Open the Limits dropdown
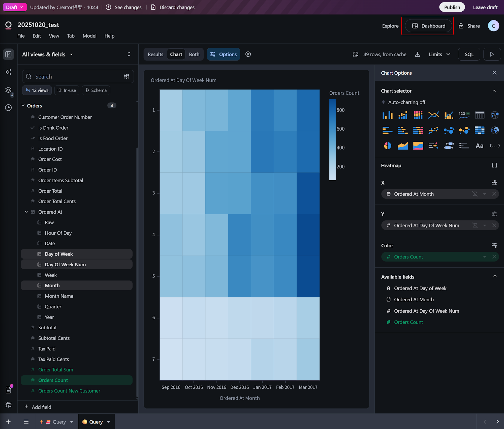 pyautogui.click(x=439, y=54)
